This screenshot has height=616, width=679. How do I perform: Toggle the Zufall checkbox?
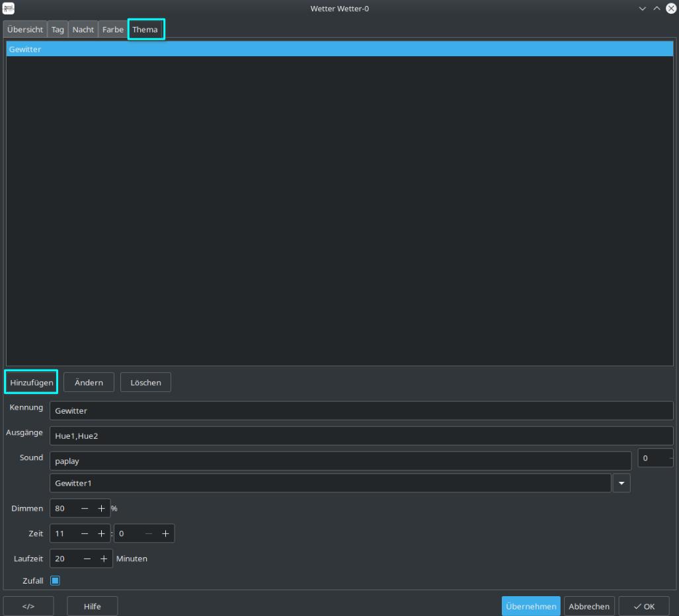pos(56,581)
